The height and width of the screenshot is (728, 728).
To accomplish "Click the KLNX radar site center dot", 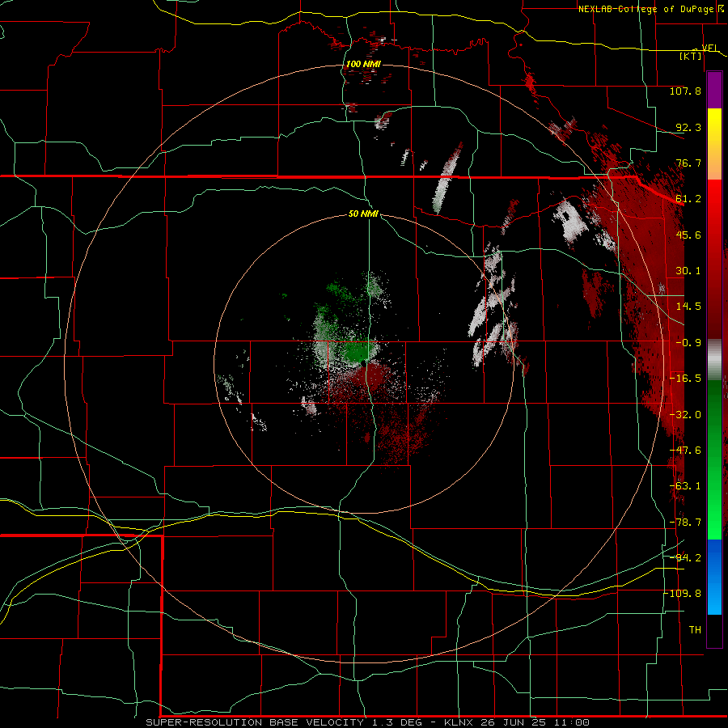I will coord(365,362).
